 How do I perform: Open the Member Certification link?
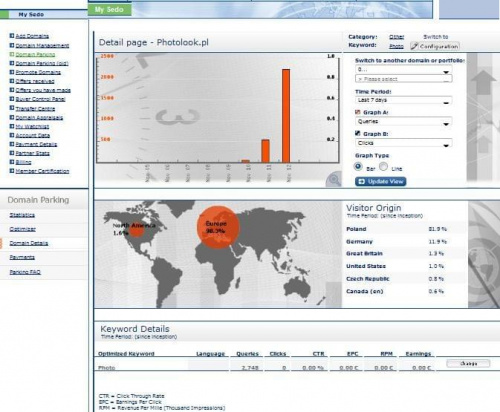[42, 171]
